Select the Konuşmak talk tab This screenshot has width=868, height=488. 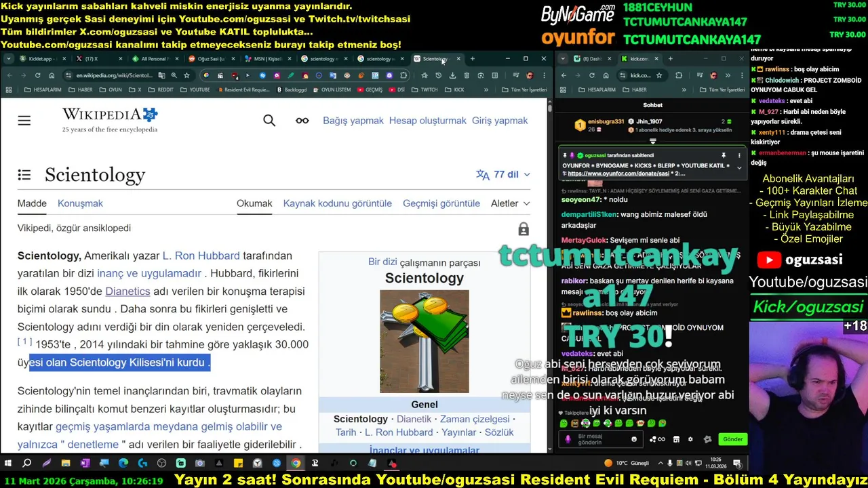click(x=80, y=203)
